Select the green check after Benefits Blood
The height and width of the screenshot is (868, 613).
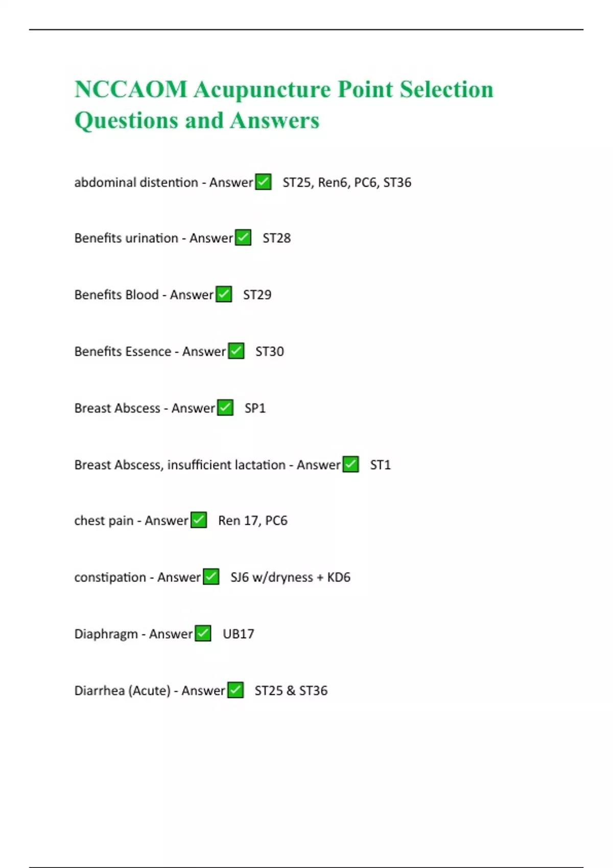point(224,295)
